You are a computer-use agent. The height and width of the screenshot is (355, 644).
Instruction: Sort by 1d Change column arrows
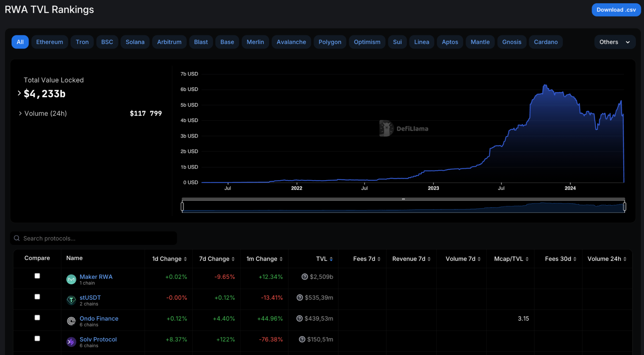[186, 259]
